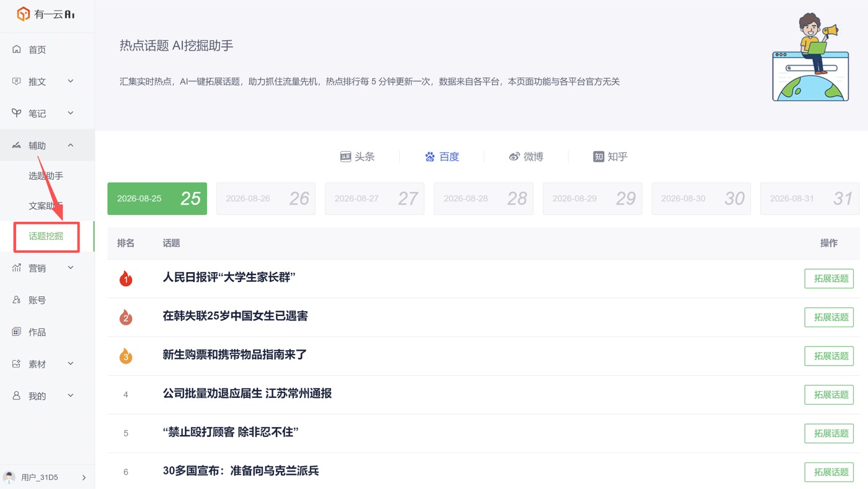Click the person icon beside 我的

17,396
